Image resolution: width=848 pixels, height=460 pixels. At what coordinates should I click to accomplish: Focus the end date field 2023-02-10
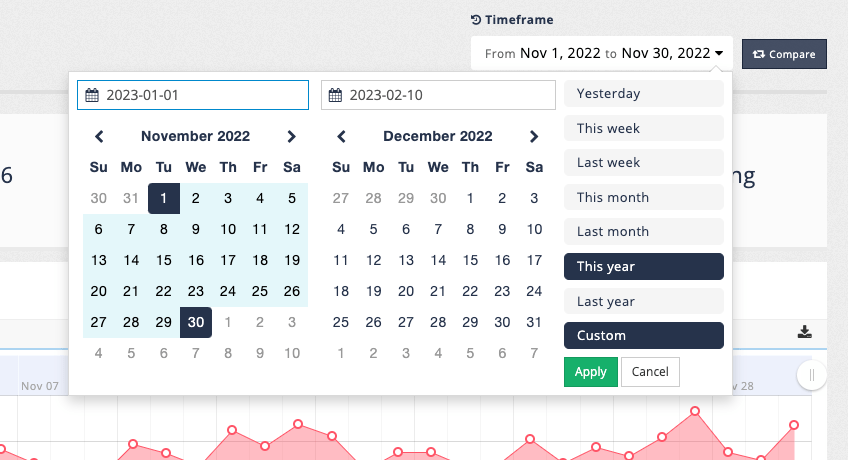[x=438, y=95]
